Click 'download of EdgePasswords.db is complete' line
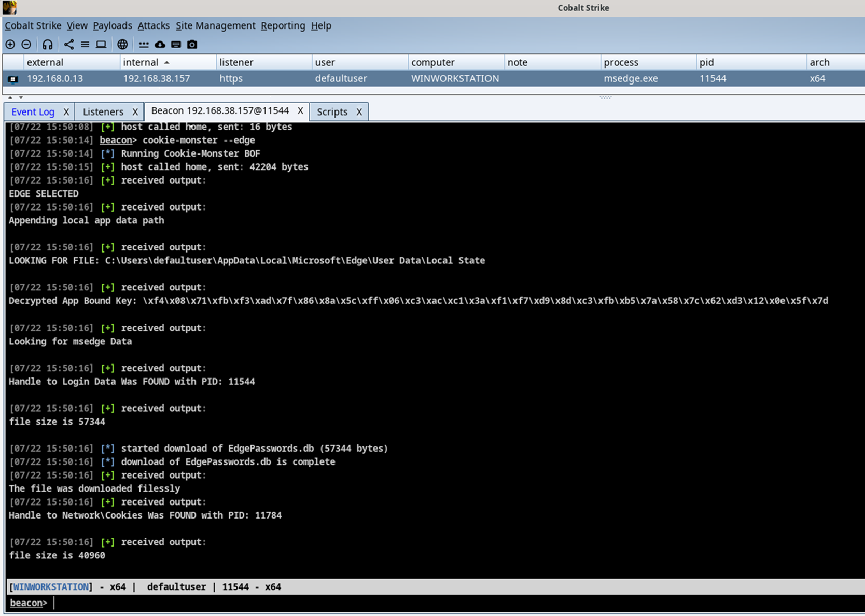 [172, 461]
